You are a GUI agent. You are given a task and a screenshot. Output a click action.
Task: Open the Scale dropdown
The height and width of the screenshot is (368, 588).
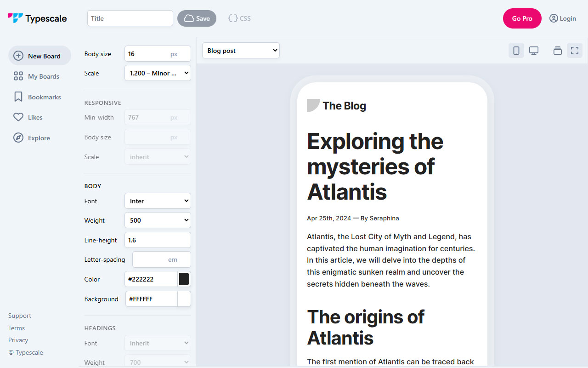(x=158, y=73)
